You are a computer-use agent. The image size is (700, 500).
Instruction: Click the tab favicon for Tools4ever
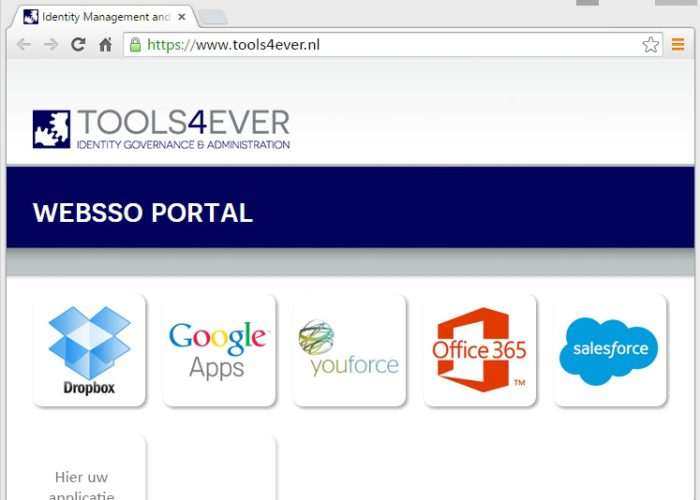tap(31, 17)
